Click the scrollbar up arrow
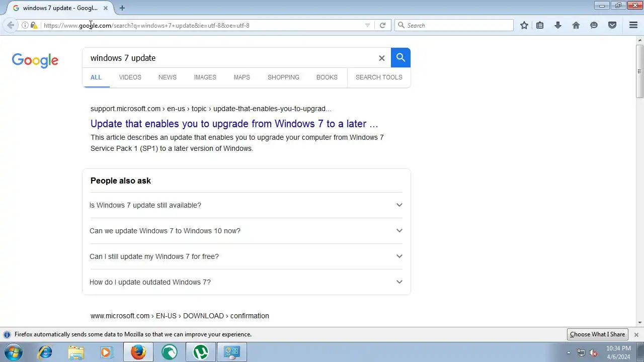Viewport: 644px width, 362px height. [640, 41]
